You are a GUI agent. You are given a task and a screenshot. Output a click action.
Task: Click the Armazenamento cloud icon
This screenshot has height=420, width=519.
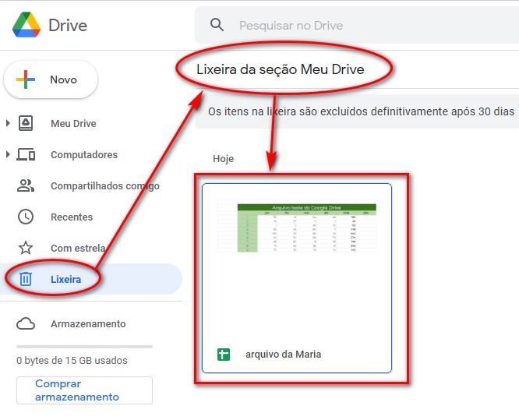[x=26, y=323]
